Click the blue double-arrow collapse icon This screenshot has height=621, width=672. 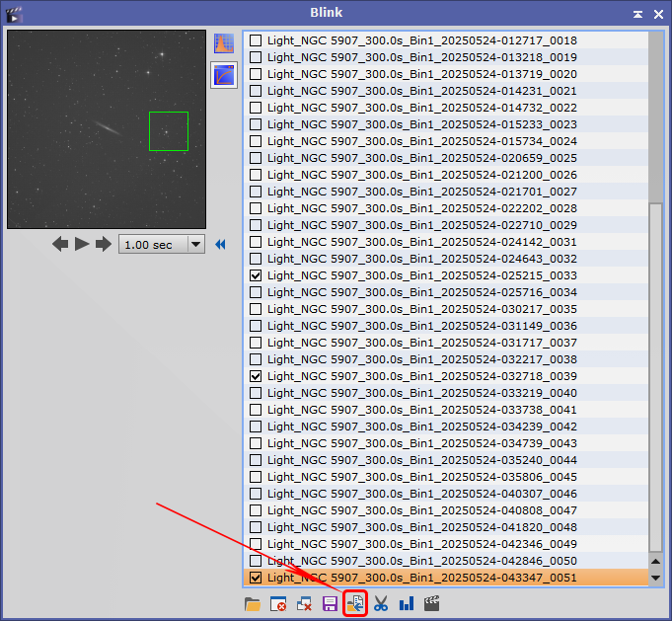pyautogui.click(x=220, y=245)
